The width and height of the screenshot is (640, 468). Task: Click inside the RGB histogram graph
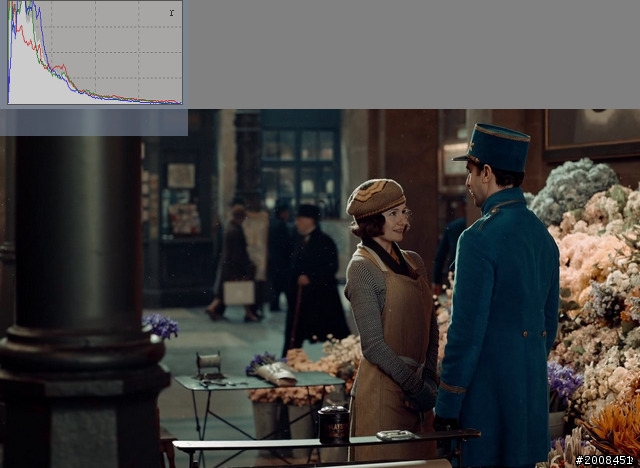(x=95, y=52)
